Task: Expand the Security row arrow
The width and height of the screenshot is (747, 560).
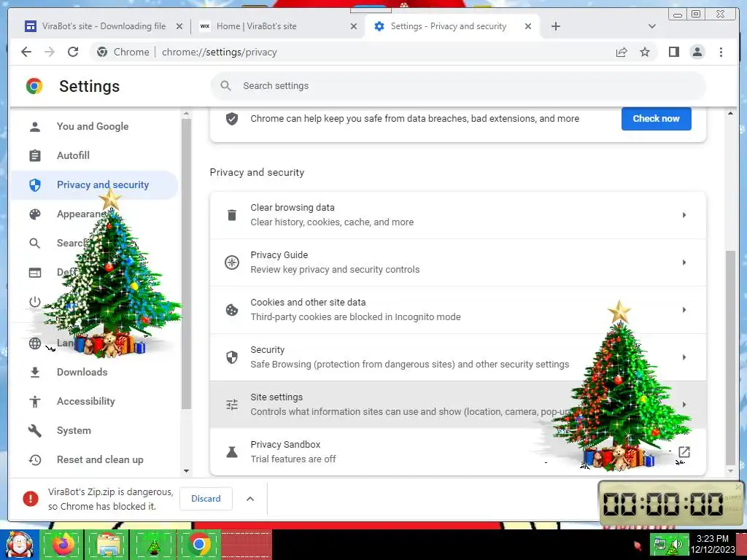Action: pyautogui.click(x=684, y=357)
